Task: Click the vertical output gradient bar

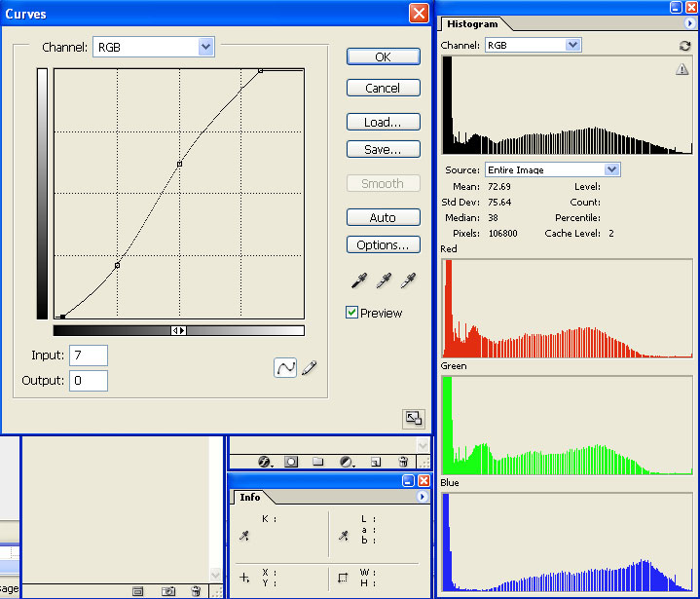Action: pyautogui.click(x=42, y=194)
